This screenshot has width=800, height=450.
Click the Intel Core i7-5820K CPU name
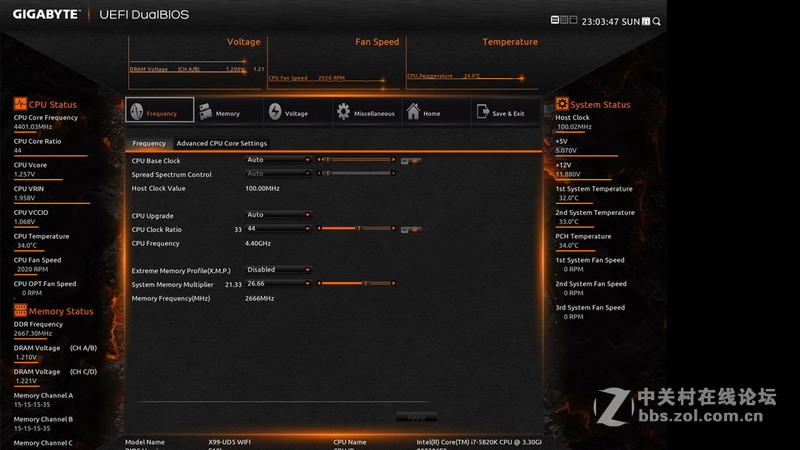479,442
